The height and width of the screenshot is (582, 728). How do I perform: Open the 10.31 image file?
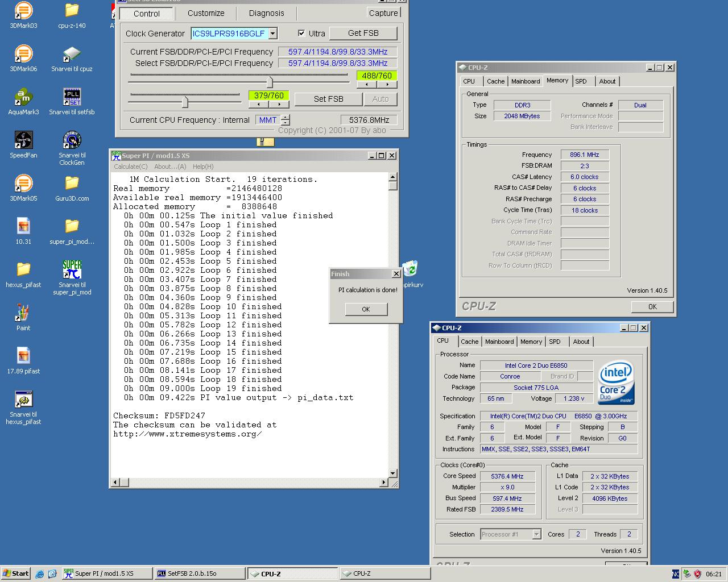pos(23,231)
